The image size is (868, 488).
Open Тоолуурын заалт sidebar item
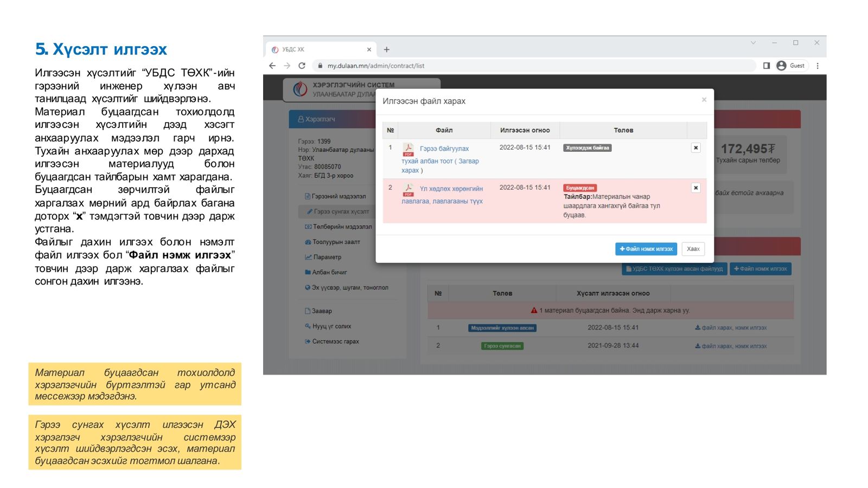pyautogui.click(x=333, y=242)
